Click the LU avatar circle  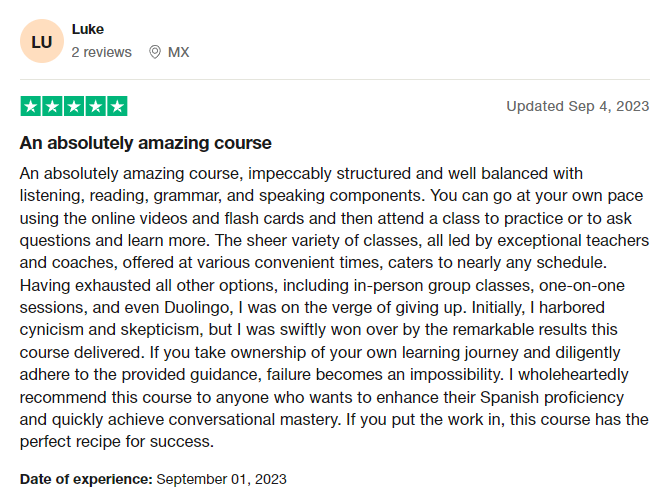coord(42,41)
